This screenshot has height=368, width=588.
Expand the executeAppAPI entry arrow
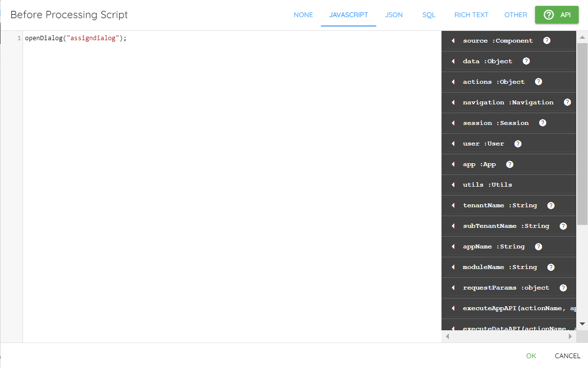(453, 308)
